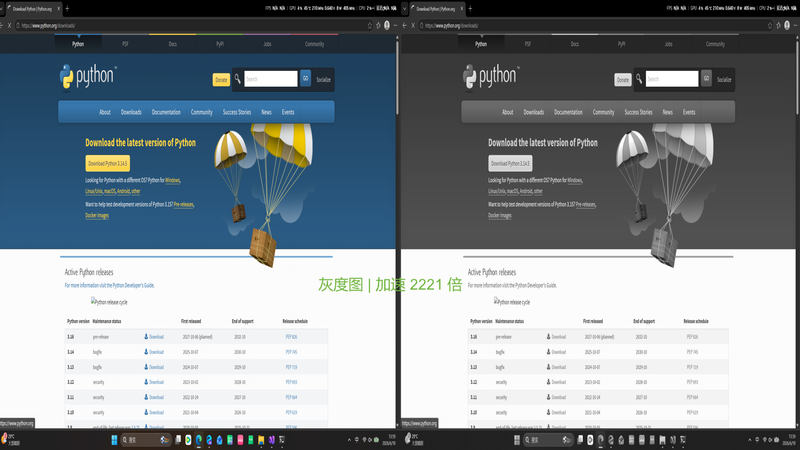This screenshot has width=800, height=450.
Task: Open the Jobs tab on the grayscale page
Action: tap(668, 44)
